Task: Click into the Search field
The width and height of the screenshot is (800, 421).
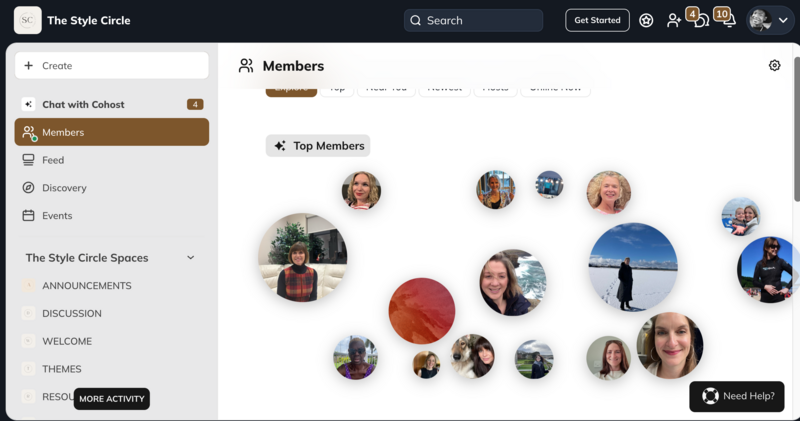Action: tap(473, 20)
